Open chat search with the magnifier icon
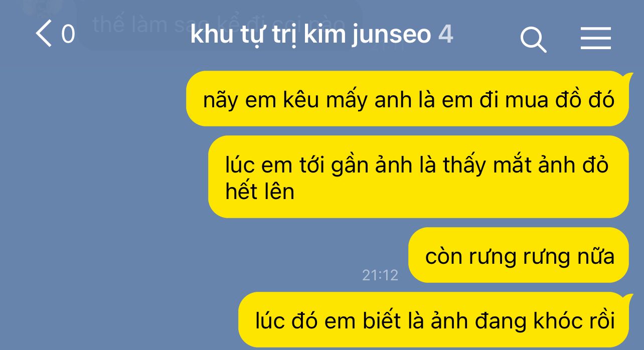The width and height of the screenshot is (644, 350). coord(533,39)
